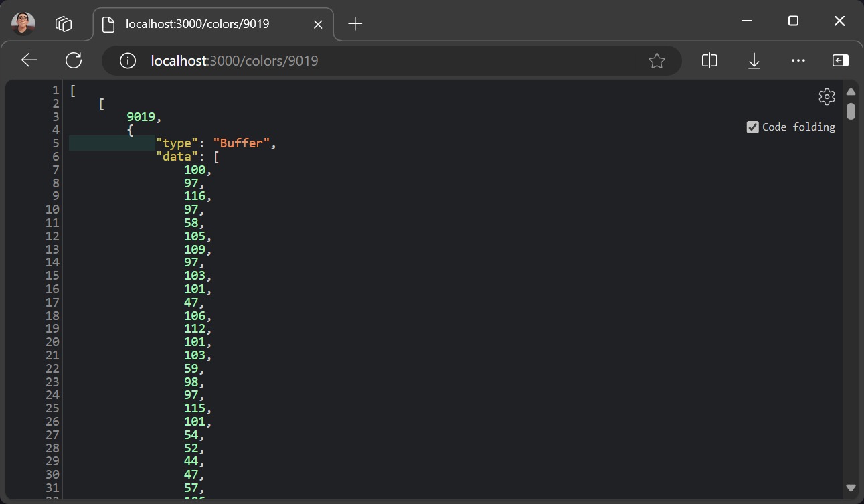View site information icon in address bar
Image resolution: width=864 pixels, height=504 pixels.
coord(127,61)
